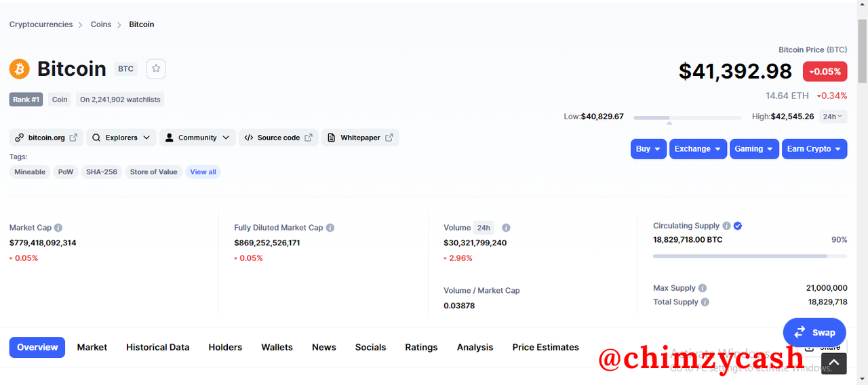The image size is (868, 385).
Task: Open the Gaming dropdown
Action: point(754,149)
